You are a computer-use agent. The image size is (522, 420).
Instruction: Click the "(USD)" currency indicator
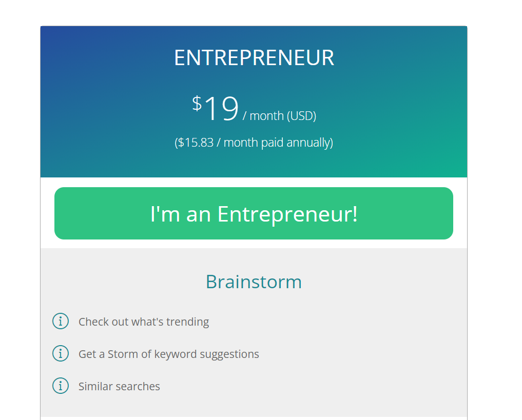(302, 116)
